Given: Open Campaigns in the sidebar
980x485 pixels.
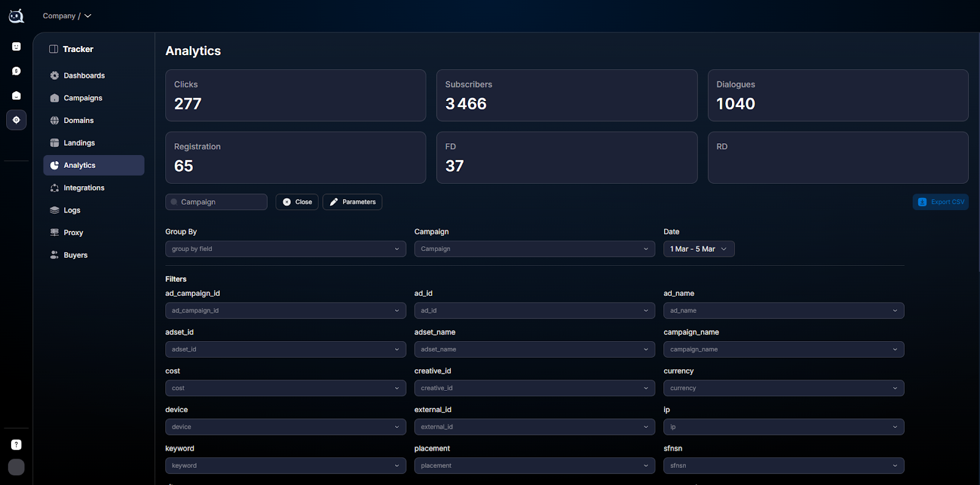Looking at the screenshot, I should pyautogui.click(x=94, y=98).
